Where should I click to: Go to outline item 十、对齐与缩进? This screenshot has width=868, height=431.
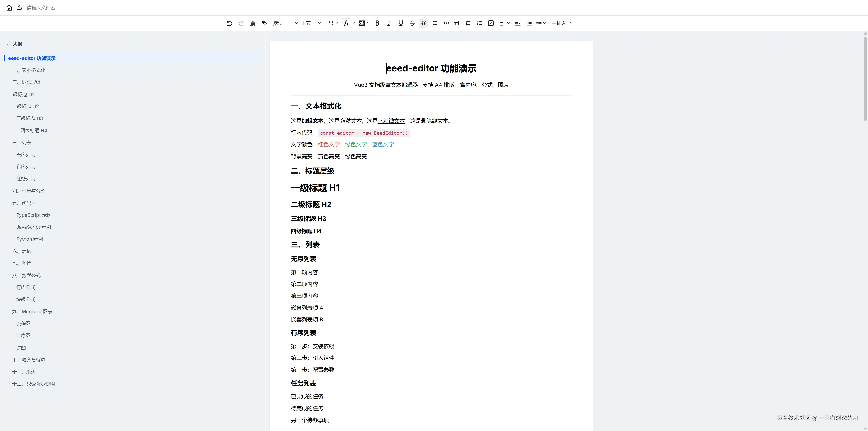point(29,360)
